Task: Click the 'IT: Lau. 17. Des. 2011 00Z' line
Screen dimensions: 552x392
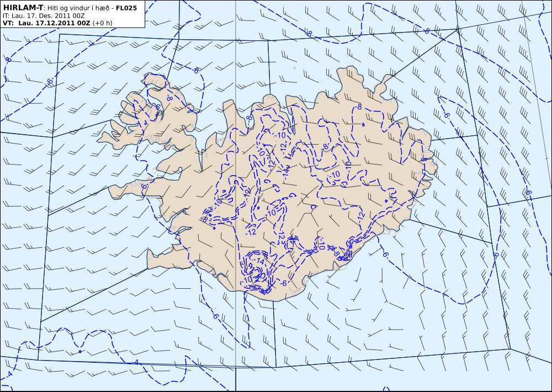Action: tap(44, 16)
